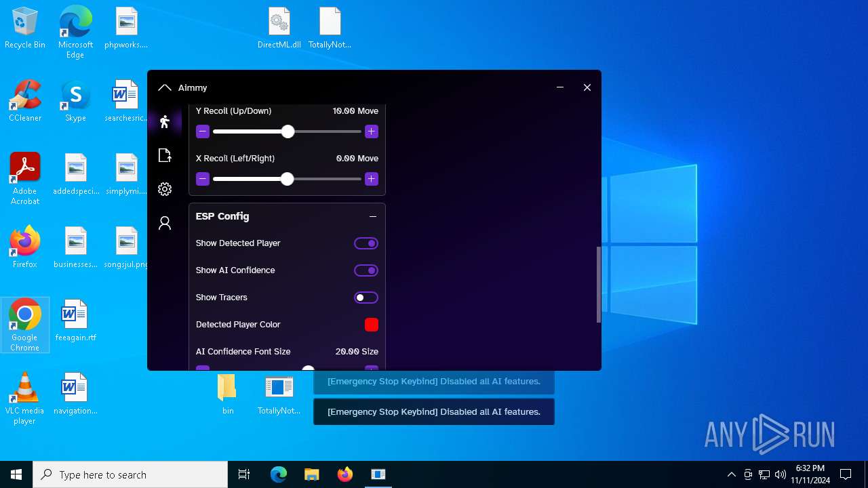Viewport: 868px width, 488px height.
Task: Open File Explorer from the taskbar
Action: (x=312, y=474)
